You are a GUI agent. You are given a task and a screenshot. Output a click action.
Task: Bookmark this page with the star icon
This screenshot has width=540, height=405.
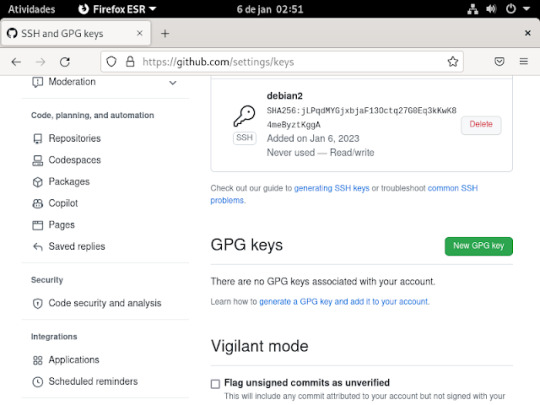click(x=453, y=62)
